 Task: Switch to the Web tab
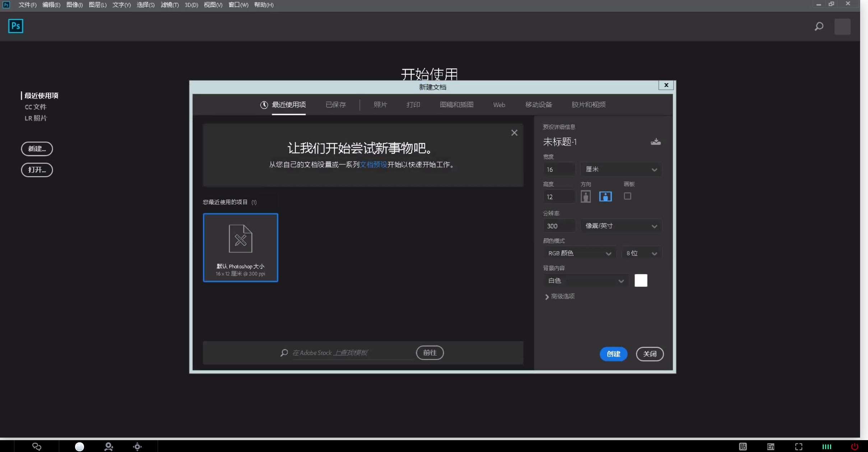tap(499, 105)
